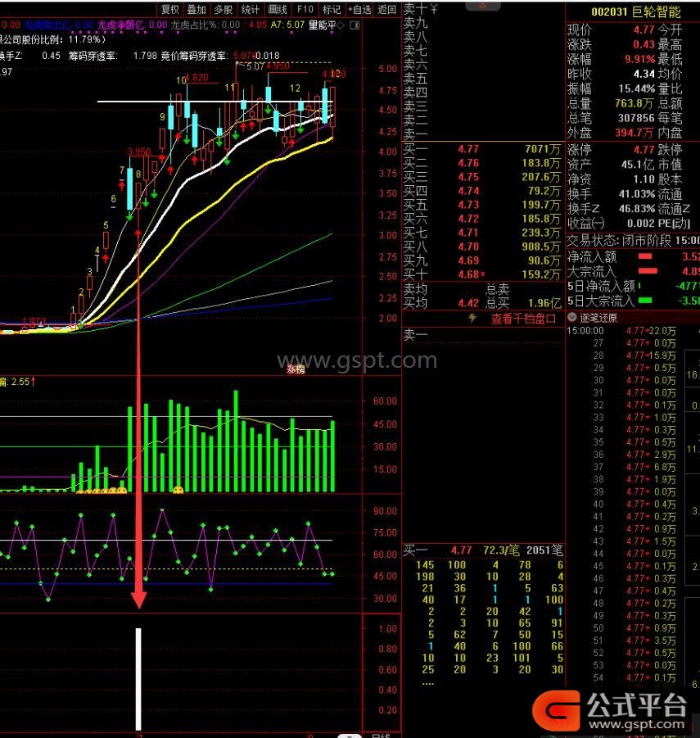This screenshot has width=700, height=738.
Task: Expand the 逐笔还原 dropdown arrow
Action: (572, 317)
